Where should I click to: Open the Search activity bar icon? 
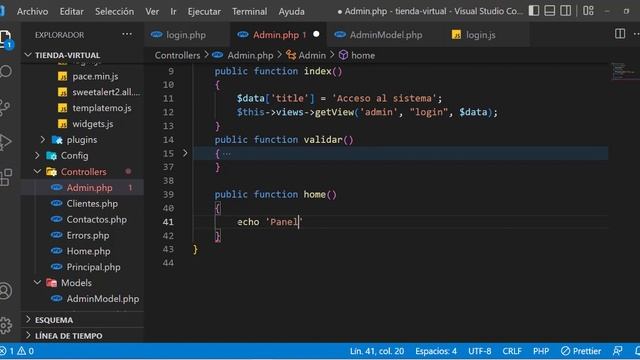click(x=6, y=72)
